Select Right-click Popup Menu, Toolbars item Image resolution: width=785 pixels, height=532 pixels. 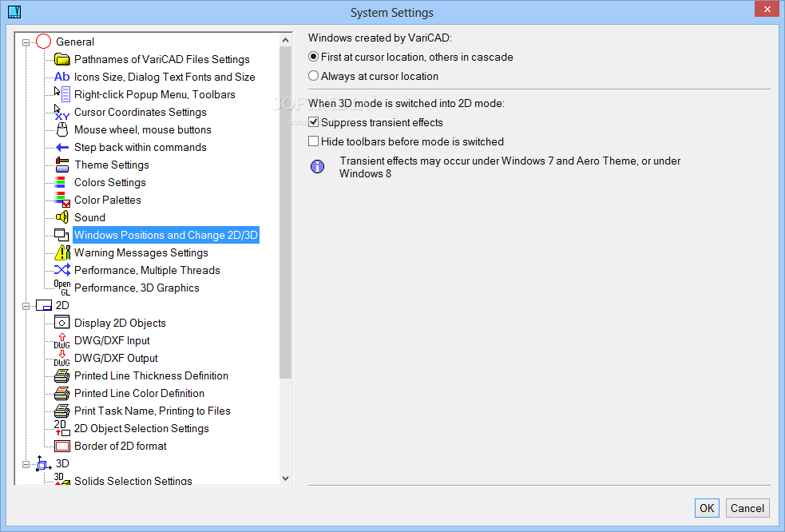point(155,94)
